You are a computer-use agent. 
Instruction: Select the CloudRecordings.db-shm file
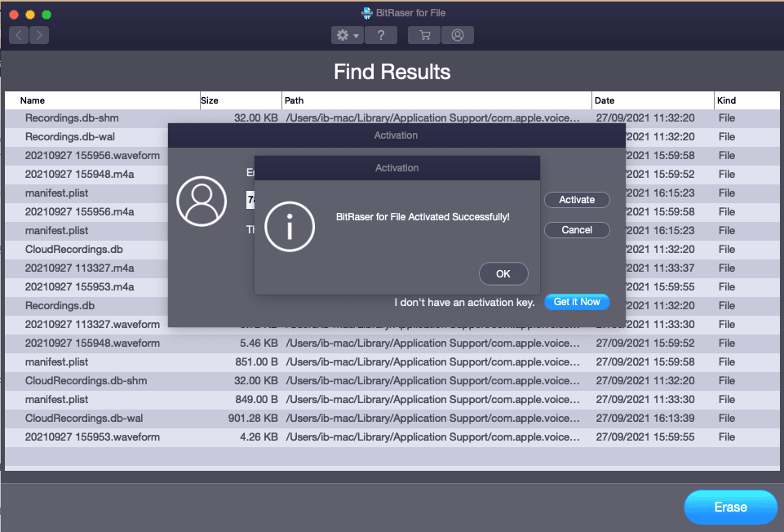coord(86,380)
